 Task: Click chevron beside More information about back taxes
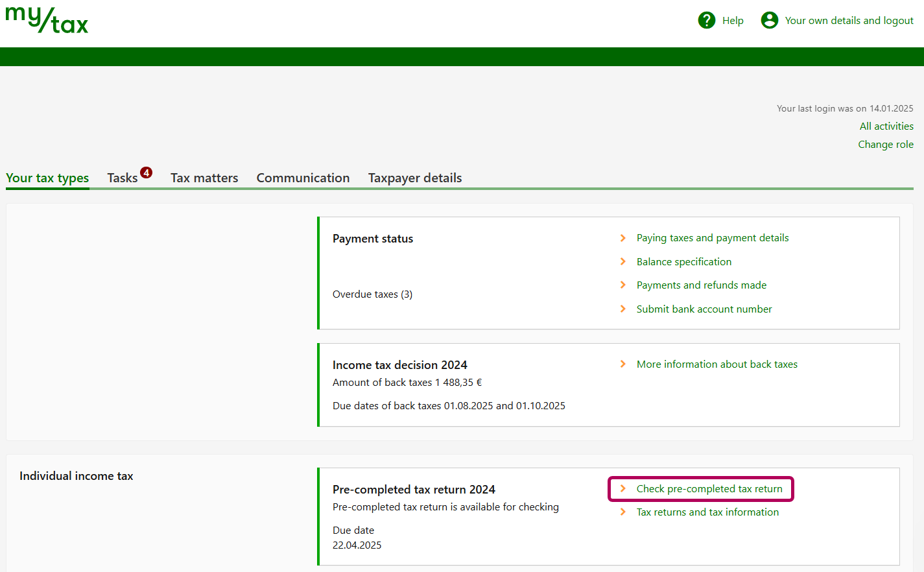(x=623, y=364)
